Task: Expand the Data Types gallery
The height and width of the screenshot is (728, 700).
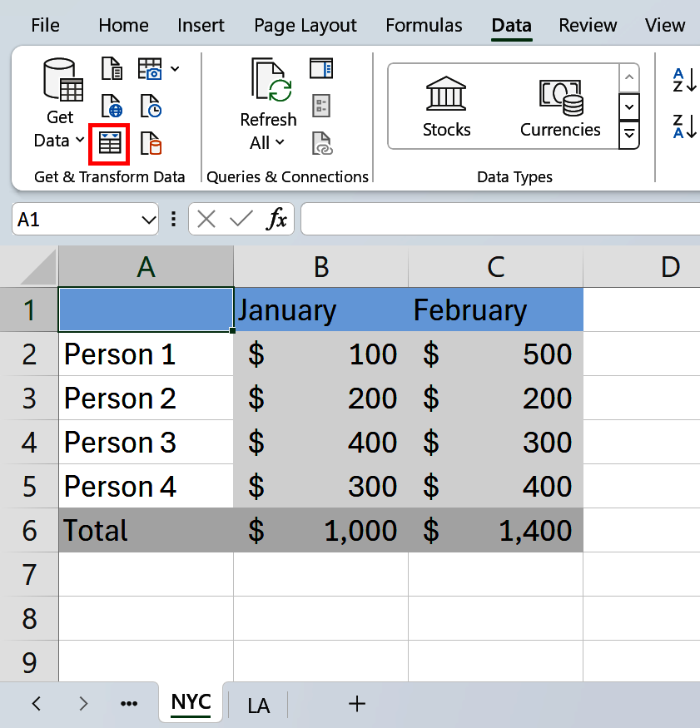Action: point(628,135)
